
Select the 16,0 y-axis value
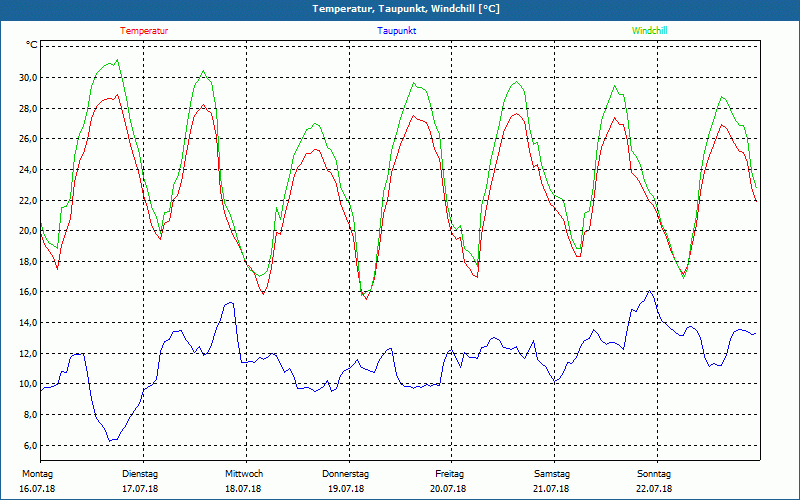(x=29, y=292)
